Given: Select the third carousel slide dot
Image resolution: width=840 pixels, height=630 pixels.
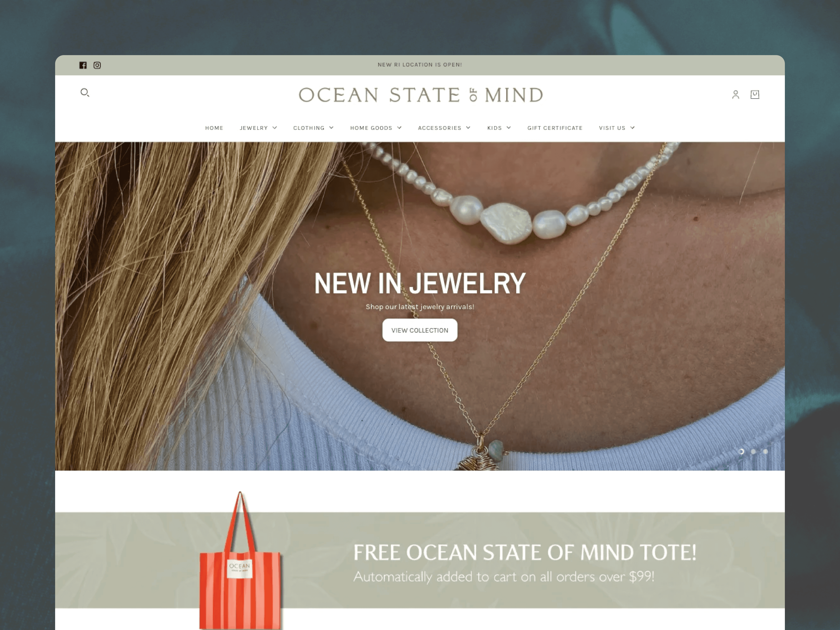Looking at the screenshot, I should (766, 451).
